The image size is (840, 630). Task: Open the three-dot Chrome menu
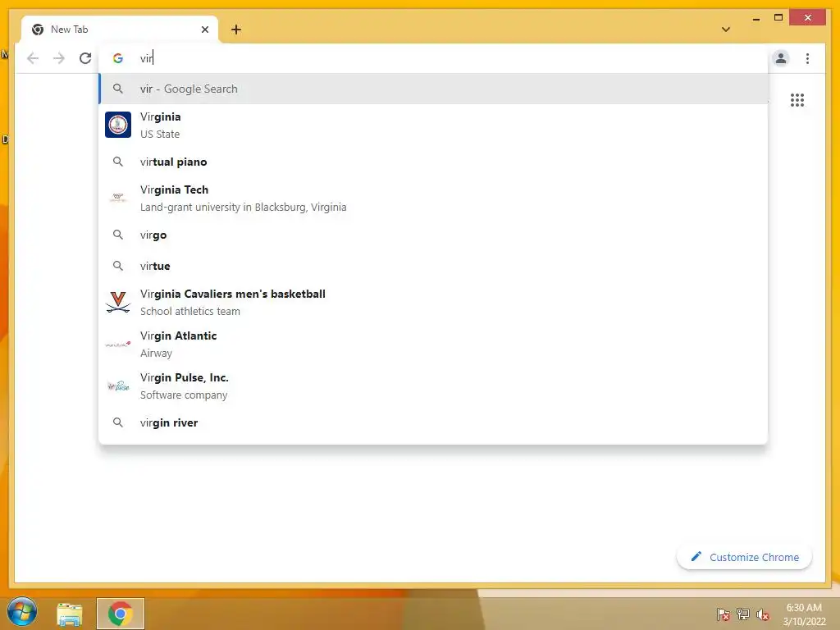[x=807, y=58]
